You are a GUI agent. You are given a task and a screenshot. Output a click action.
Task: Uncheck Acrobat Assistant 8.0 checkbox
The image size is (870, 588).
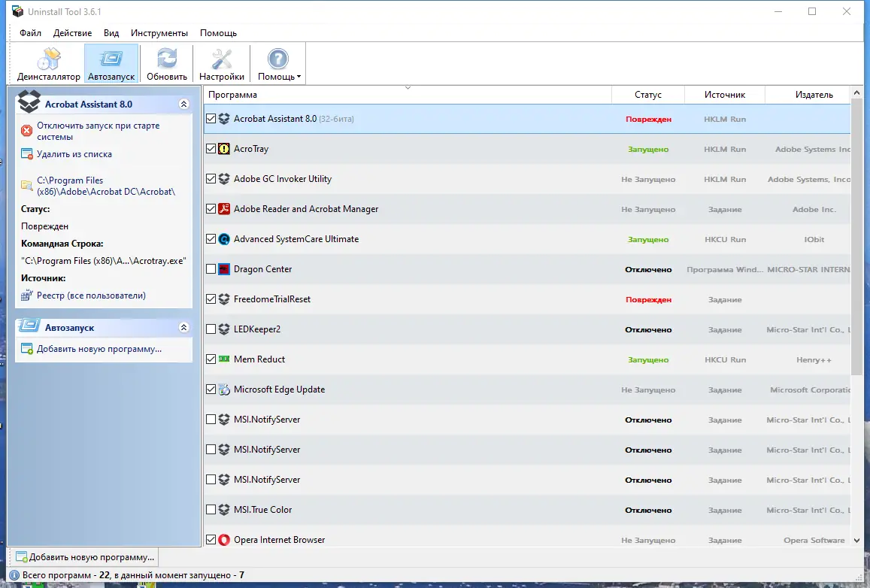click(x=211, y=119)
